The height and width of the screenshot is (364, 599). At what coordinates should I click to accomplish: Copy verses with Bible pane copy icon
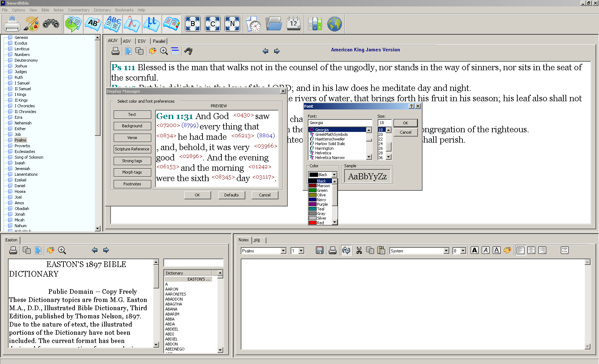pyautogui.click(x=139, y=51)
